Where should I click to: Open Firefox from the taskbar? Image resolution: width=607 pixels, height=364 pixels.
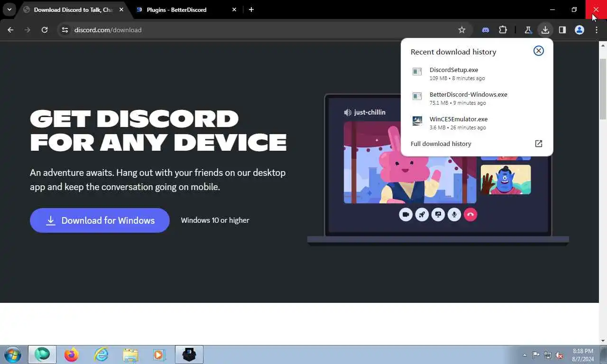pyautogui.click(x=72, y=355)
